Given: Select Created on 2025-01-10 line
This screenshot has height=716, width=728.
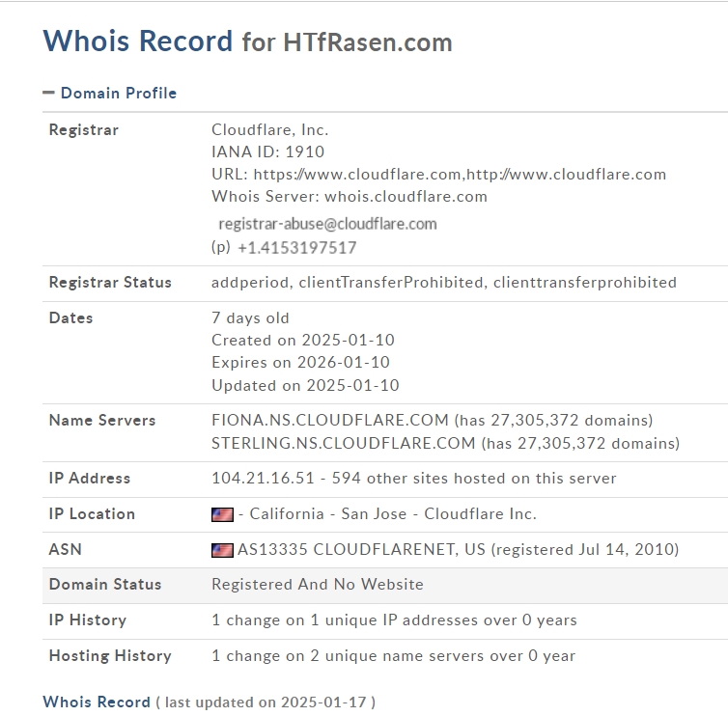Looking at the screenshot, I should pyautogui.click(x=303, y=340).
